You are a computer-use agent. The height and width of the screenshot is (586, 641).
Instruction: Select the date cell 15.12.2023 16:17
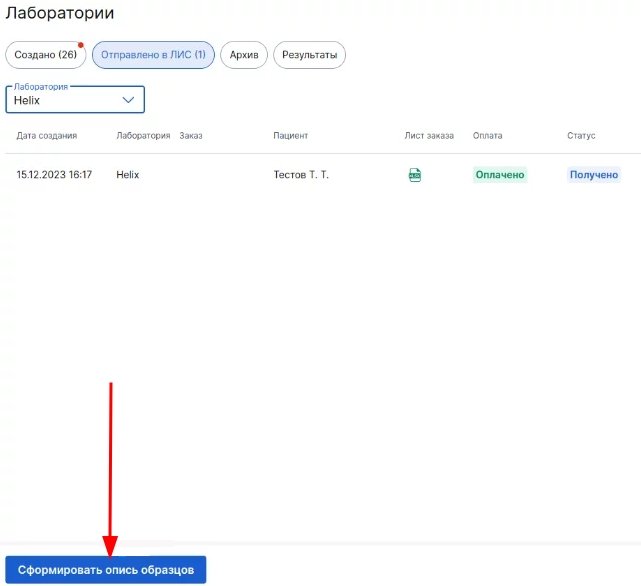54,175
